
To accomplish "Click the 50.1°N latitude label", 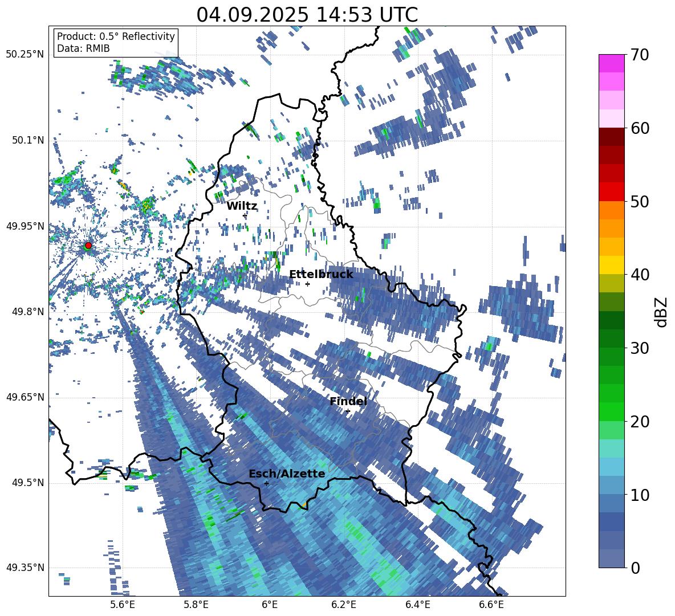I will click(x=27, y=140).
